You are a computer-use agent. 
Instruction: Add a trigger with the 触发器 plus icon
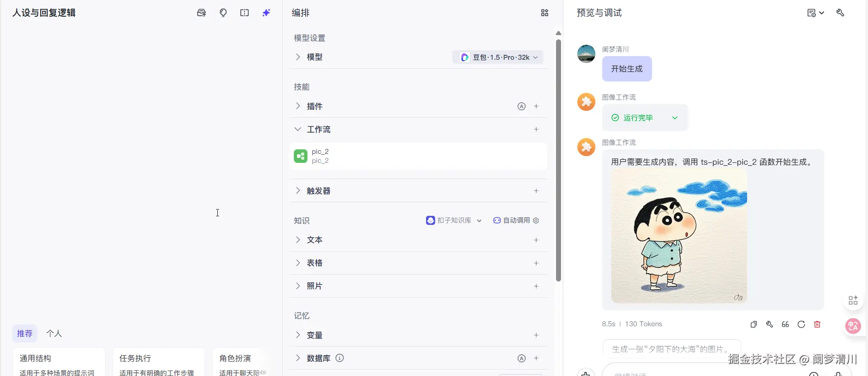tap(536, 191)
